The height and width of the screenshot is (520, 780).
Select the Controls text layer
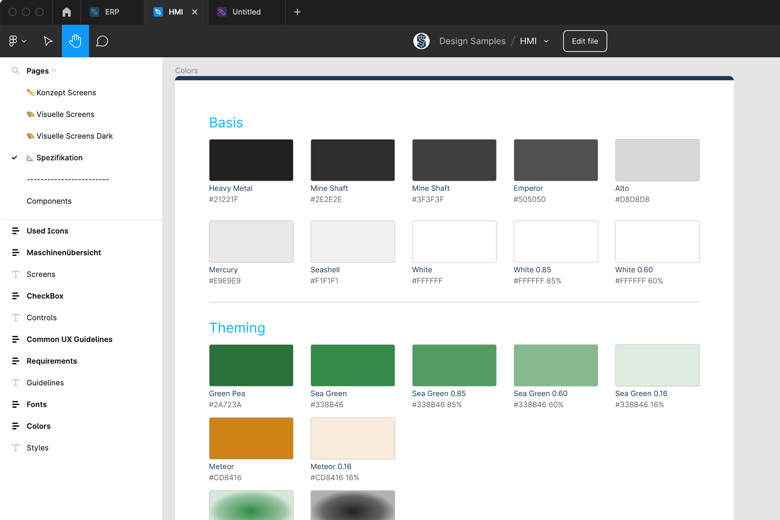(41, 317)
